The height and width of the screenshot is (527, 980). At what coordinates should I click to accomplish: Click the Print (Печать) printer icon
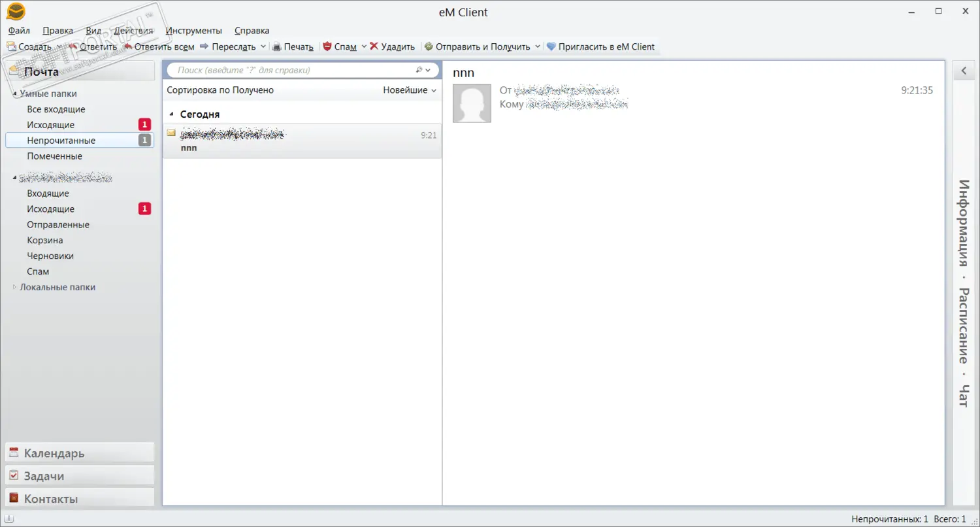click(x=277, y=47)
